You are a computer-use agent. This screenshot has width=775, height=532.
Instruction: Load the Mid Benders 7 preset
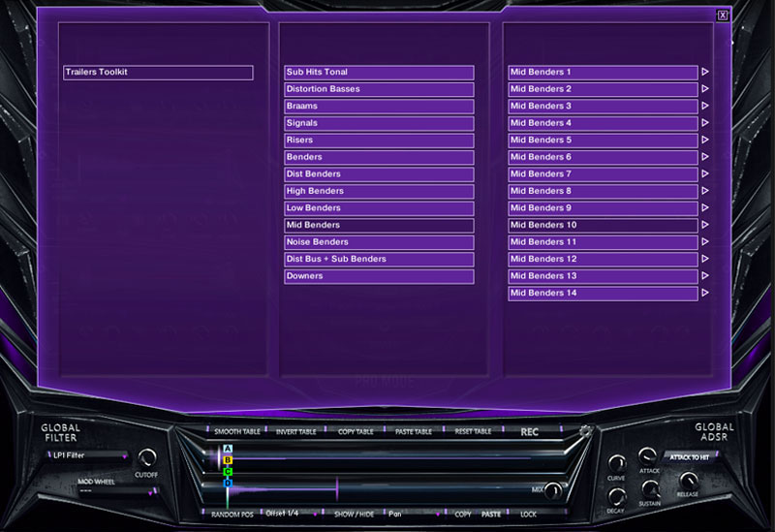pyautogui.click(x=603, y=174)
